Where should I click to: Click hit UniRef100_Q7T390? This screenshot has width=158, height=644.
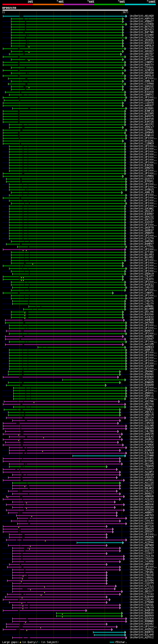pos(142,252)
